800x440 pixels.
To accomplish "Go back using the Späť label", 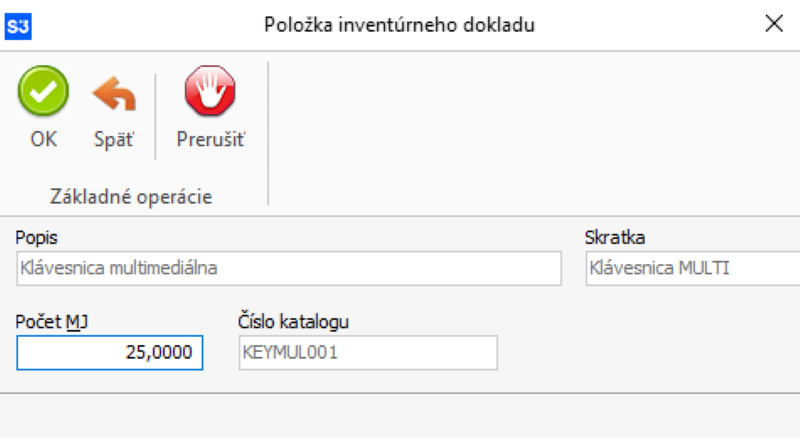I will point(114,140).
